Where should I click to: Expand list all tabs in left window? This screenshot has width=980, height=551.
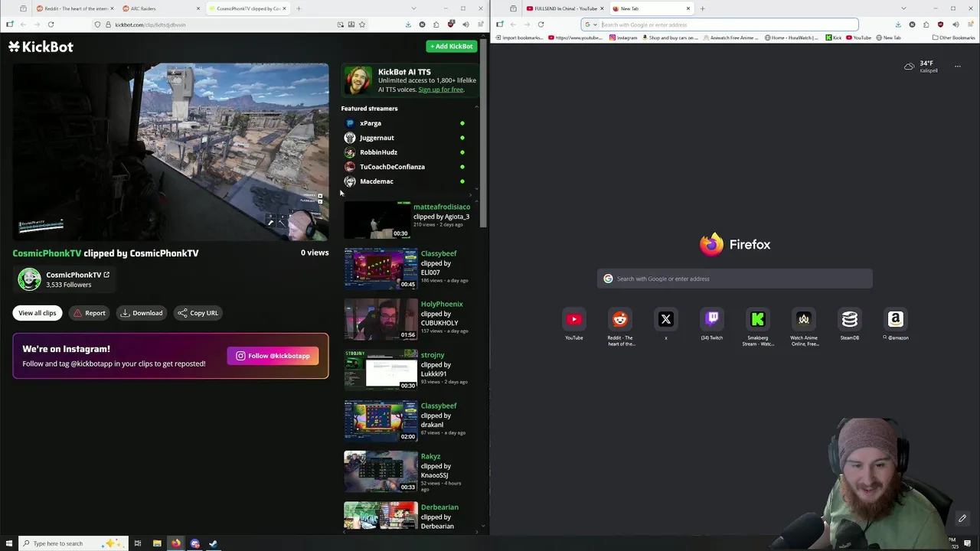tap(413, 8)
